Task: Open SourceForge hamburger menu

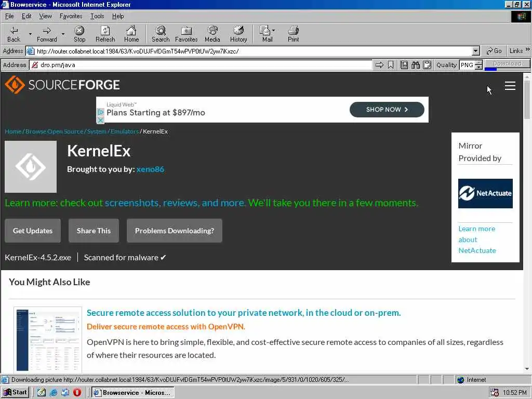Action: point(510,86)
